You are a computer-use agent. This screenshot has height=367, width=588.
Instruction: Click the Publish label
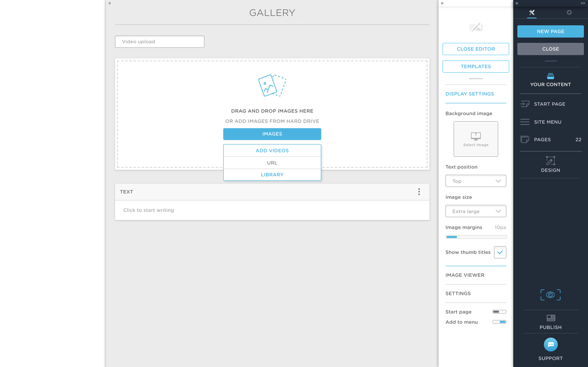550,328
